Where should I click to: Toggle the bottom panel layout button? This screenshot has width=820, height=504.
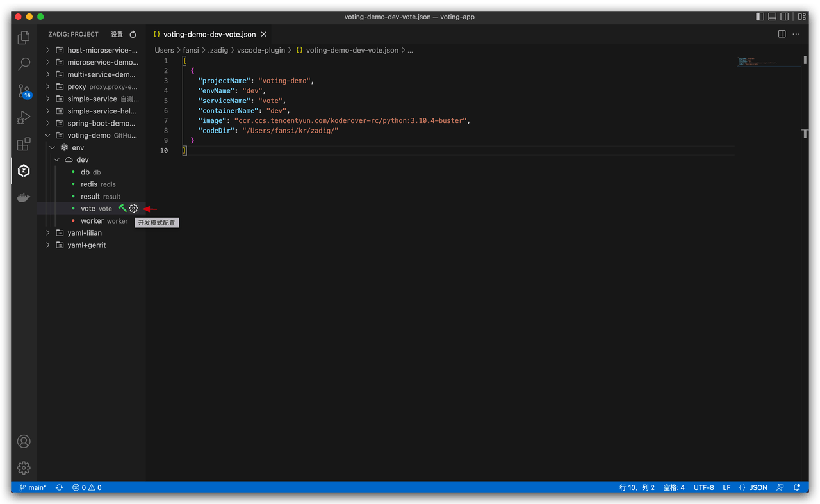(x=773, y=17)
